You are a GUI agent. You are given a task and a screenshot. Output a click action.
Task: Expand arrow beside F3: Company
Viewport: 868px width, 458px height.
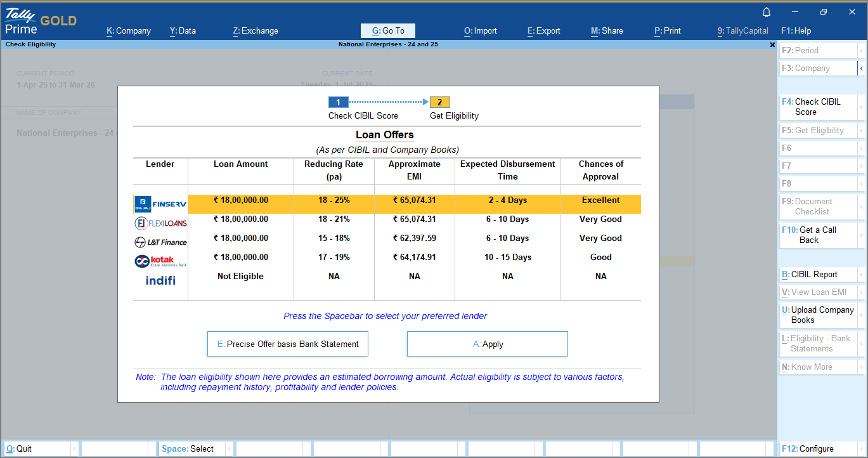(x=862, y=68)
